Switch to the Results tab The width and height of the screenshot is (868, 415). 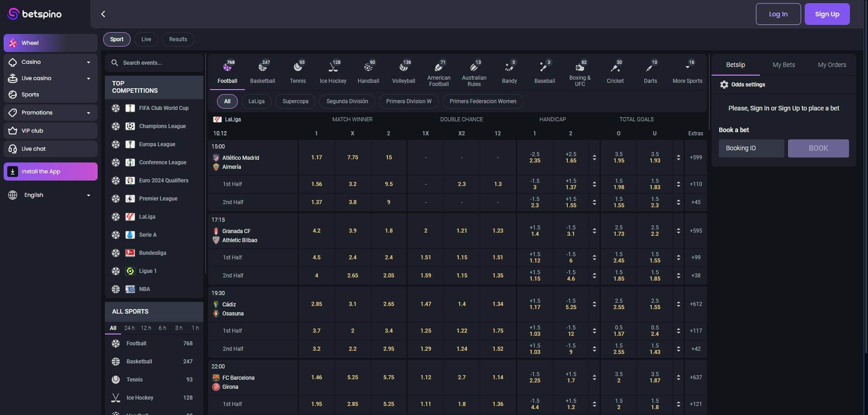click(x=178, y=39)
